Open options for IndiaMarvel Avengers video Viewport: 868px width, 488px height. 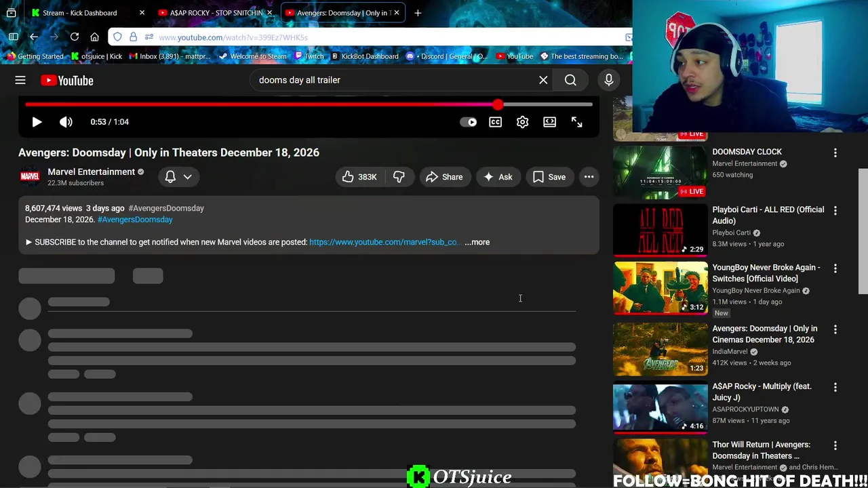835,329
